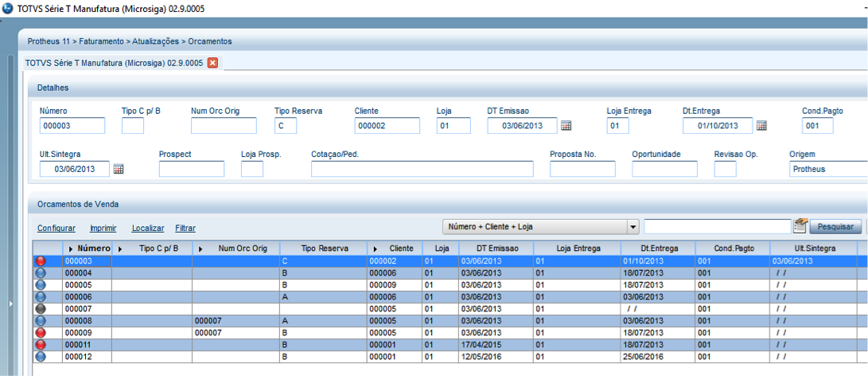
Task: Click the Filtrar link
Action: tap(185, 228)
